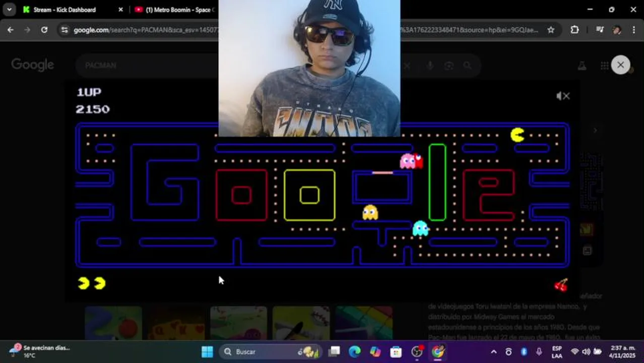
Task: Open Copilot from the taskbar
Action: (375, 351)
